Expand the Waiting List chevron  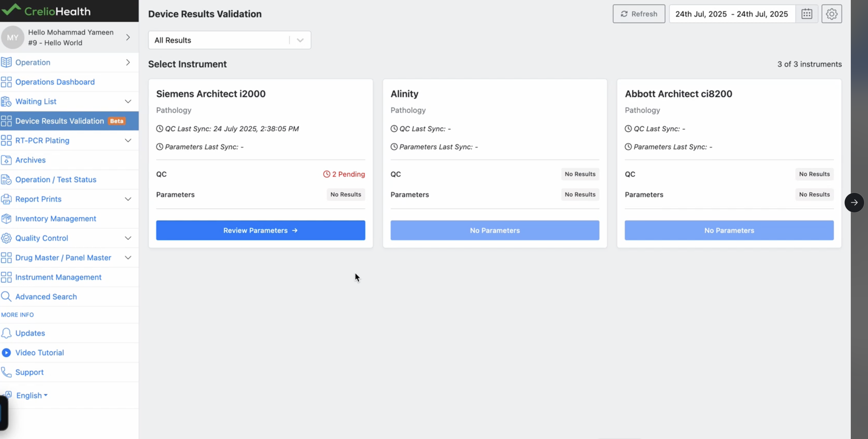(x=128, y=102)
